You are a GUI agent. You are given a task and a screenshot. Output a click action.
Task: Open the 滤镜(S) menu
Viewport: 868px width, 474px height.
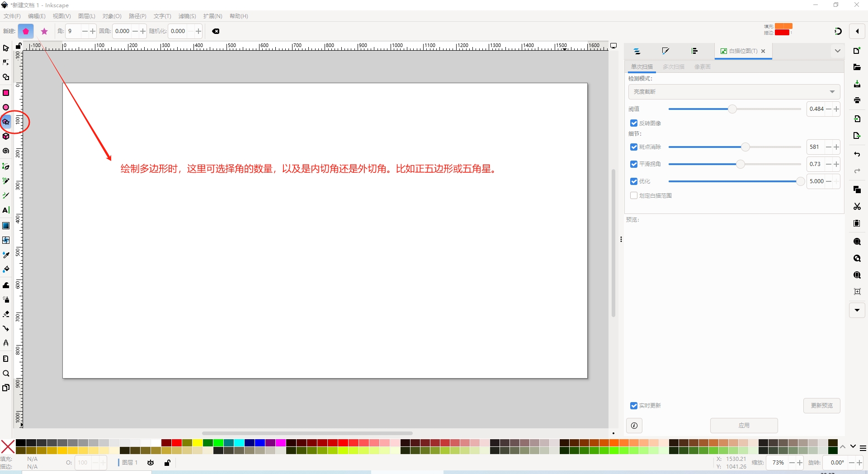click(187, 16)
